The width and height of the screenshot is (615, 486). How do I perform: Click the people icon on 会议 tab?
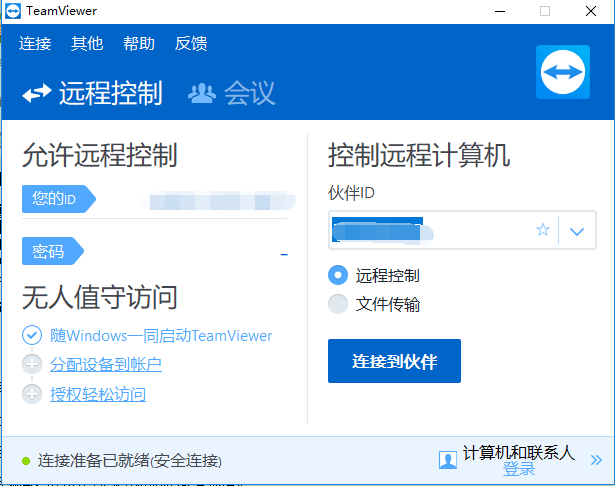[x=202, y=93]
